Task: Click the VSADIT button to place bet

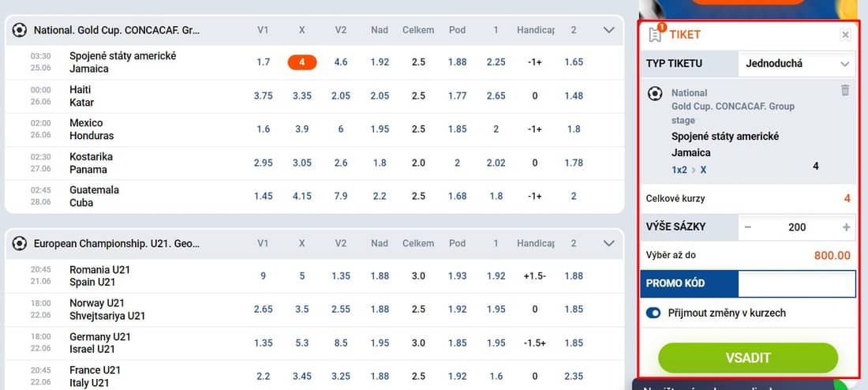Action: tap(748, 358)
